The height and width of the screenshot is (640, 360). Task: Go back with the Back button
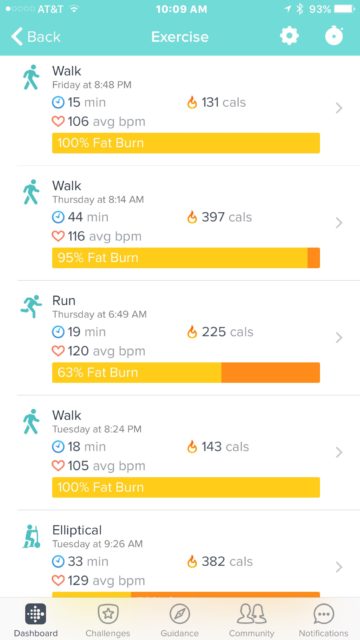point(36,37)
